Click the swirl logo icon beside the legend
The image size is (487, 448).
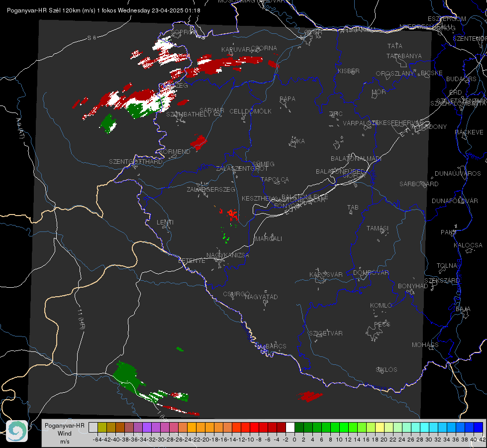tap(17, 431)
